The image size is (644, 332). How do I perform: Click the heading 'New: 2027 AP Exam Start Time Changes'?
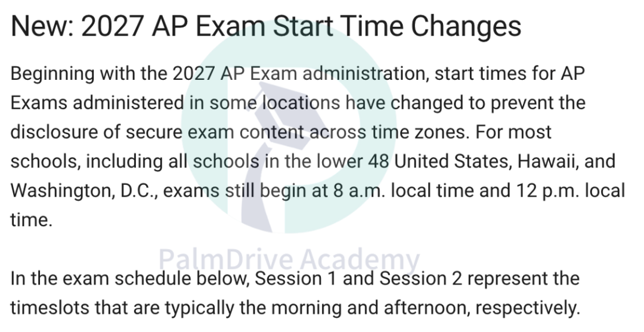coord(266,26)
